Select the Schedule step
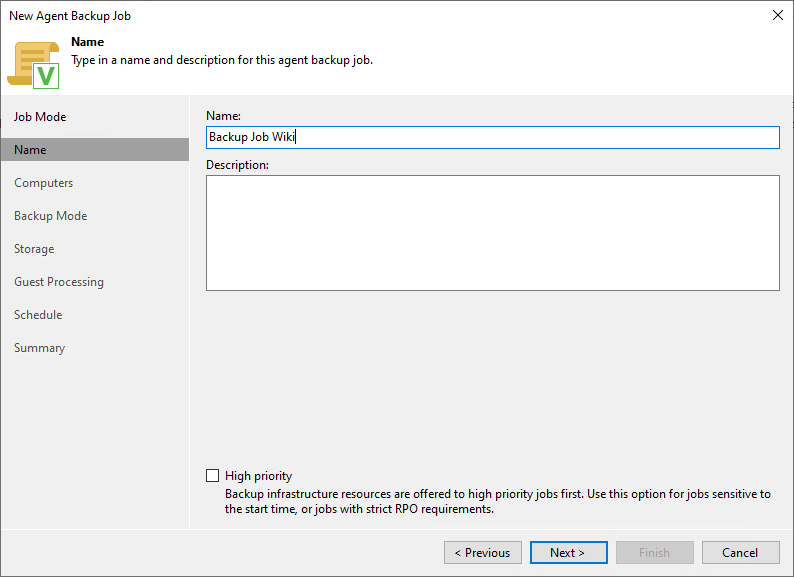The height and width of the screenshot is (577, 794). (38, 315)
